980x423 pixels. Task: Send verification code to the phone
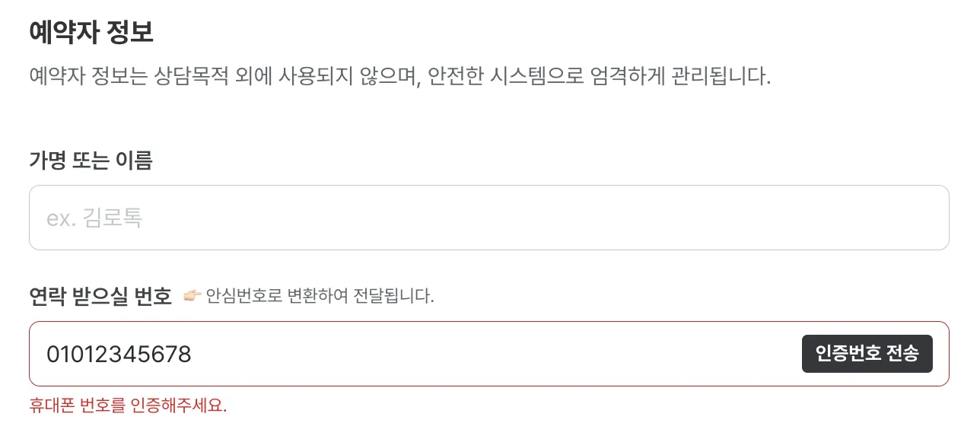(867, 354)
